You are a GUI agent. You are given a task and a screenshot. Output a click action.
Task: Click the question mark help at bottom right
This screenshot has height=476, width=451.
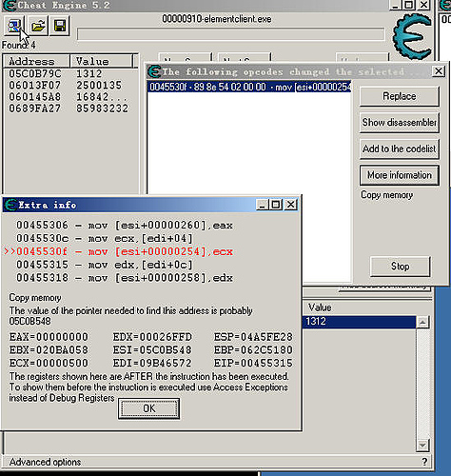click(x=424, y=462)
